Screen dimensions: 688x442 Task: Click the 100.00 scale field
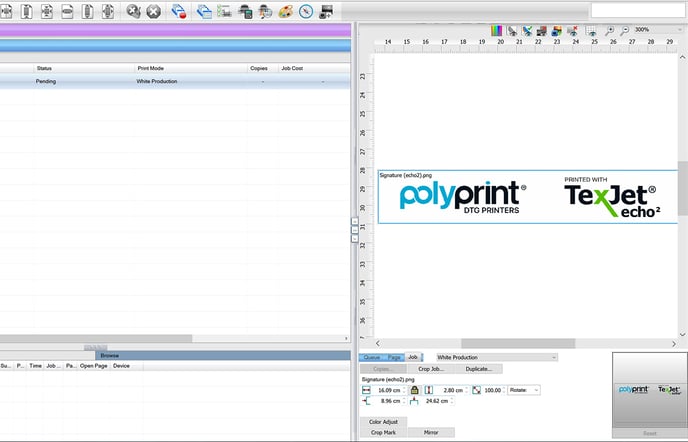[x=494, y=390]
